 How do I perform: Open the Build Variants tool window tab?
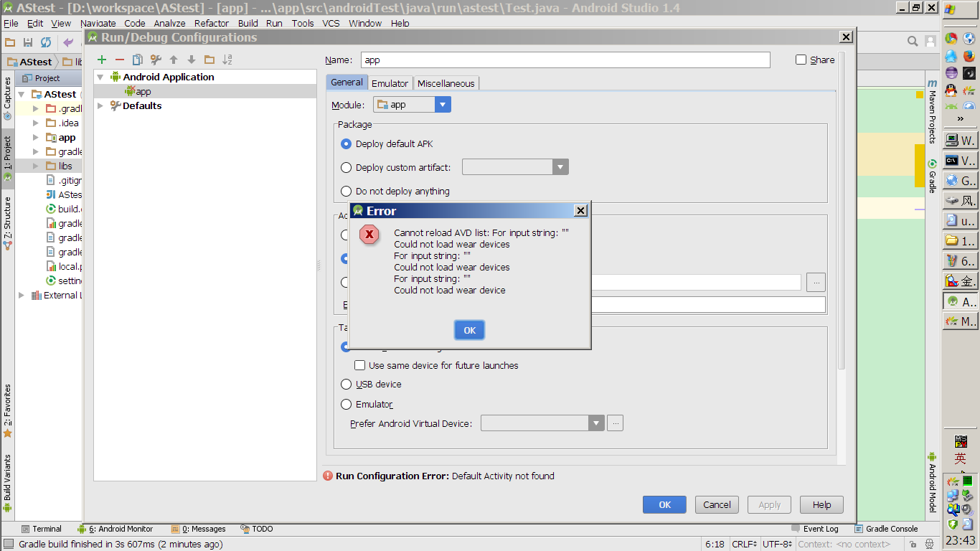pyautogui.click(x=7, y=482)
